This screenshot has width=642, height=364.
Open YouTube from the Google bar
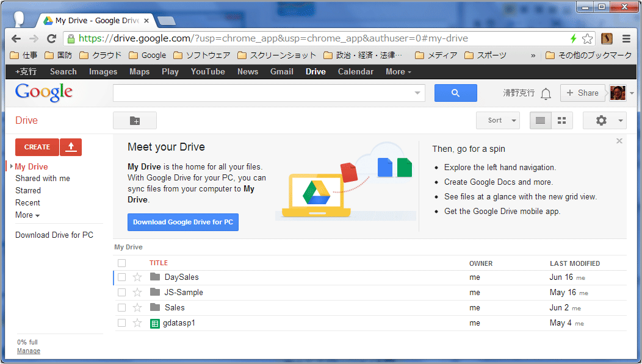(208, 71)
